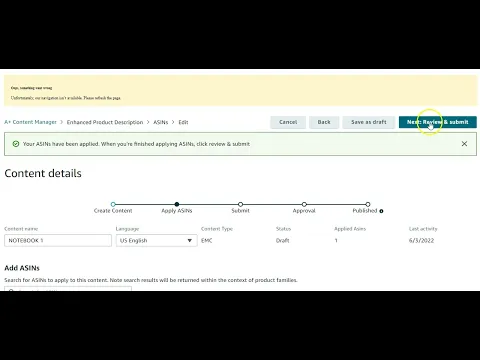480x360 pixels.
Task: Click the Content Type value EMC
Action: point(207,240)
